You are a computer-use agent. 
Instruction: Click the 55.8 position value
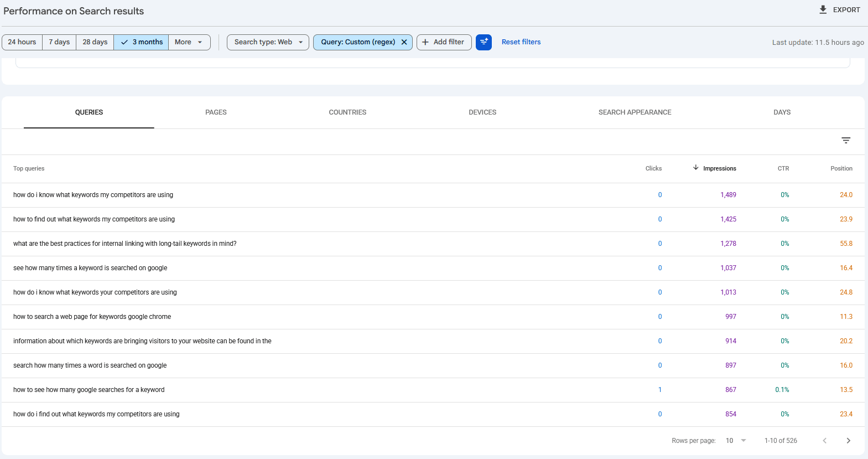[x=846, y=244]
